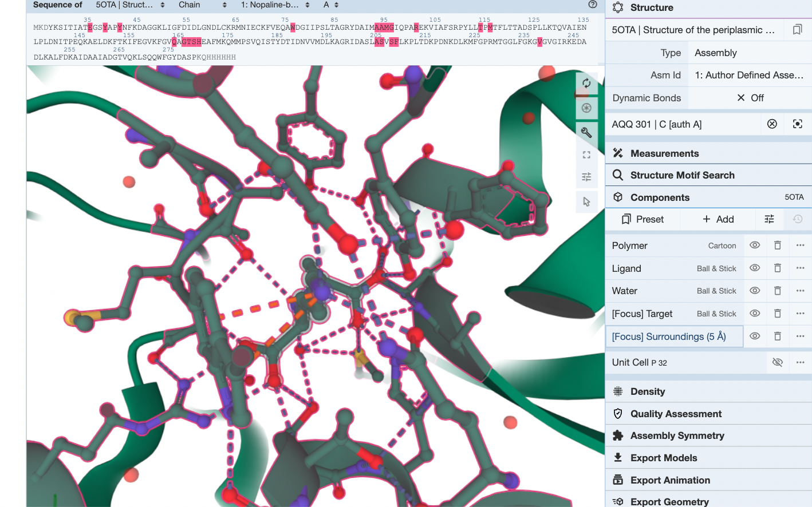This screenshot has height=507, width=812.
Task: Enable selection mode with the cursor icon
Action: (586, 201)
